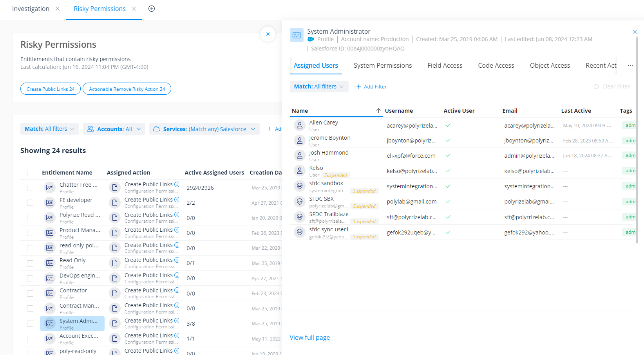644x355 pixels.
Task: Click info icon in System Admin row action
Action: tap(177, 321)
